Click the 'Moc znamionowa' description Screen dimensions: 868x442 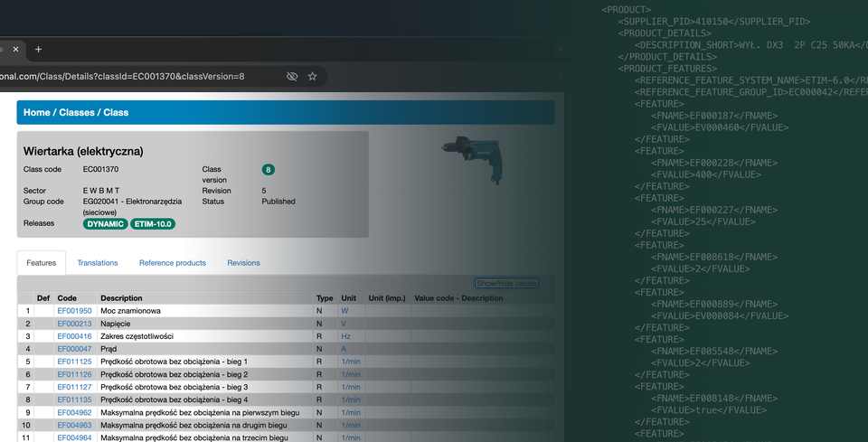[130, 311]
